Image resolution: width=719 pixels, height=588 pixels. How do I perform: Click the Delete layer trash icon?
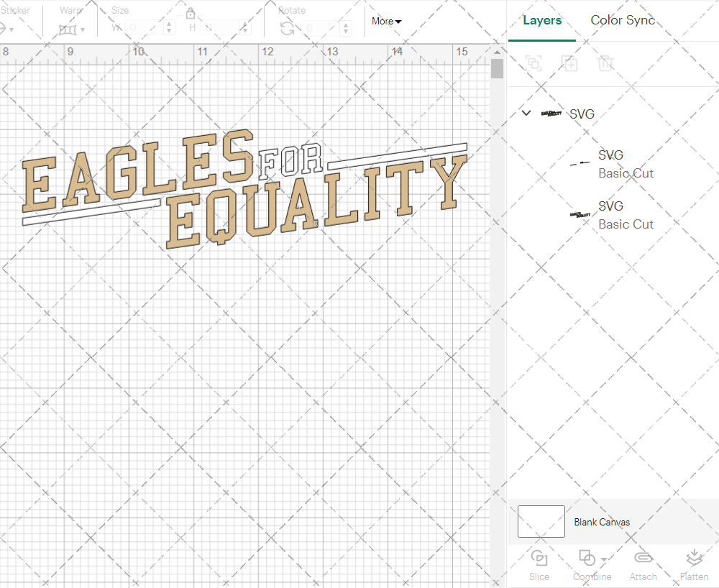[x=606, y=63]
